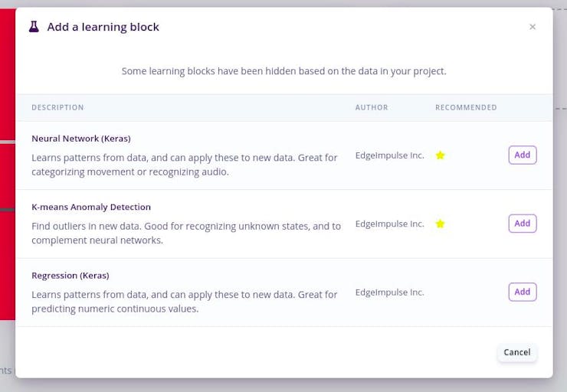Click the Regression description about numeric values

[x=184, y=302]
